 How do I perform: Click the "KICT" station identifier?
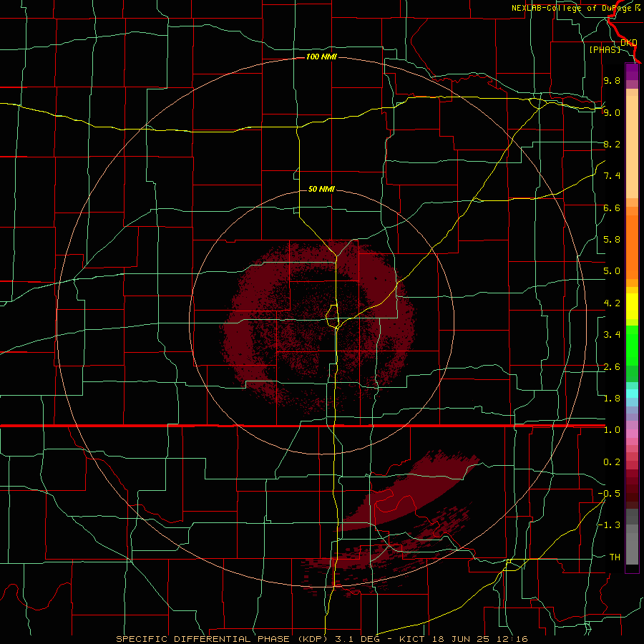point(412,639)
